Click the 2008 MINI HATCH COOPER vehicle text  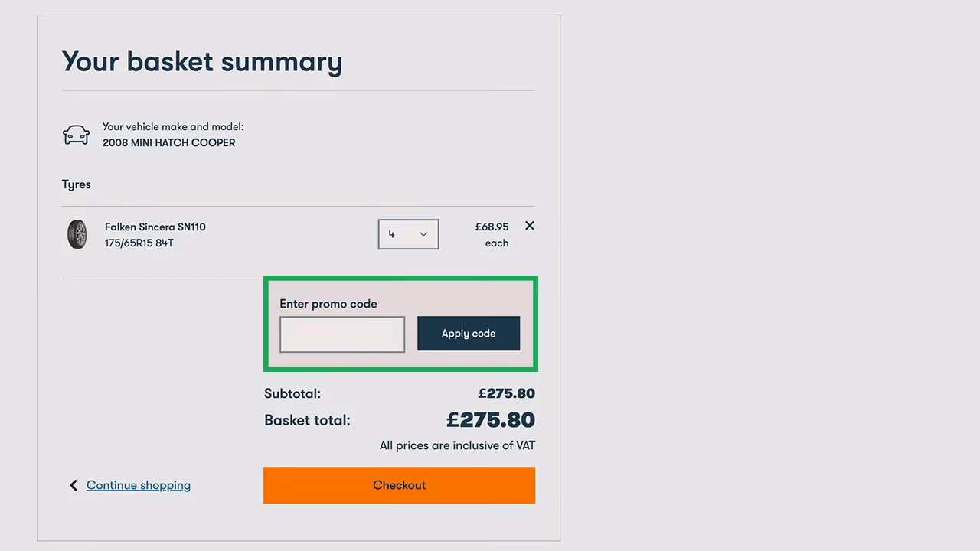(169, 142)
